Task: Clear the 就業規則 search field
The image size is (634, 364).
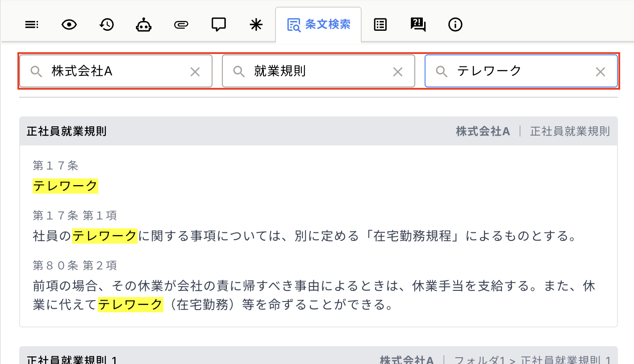Action: click(x=397, y=71)
